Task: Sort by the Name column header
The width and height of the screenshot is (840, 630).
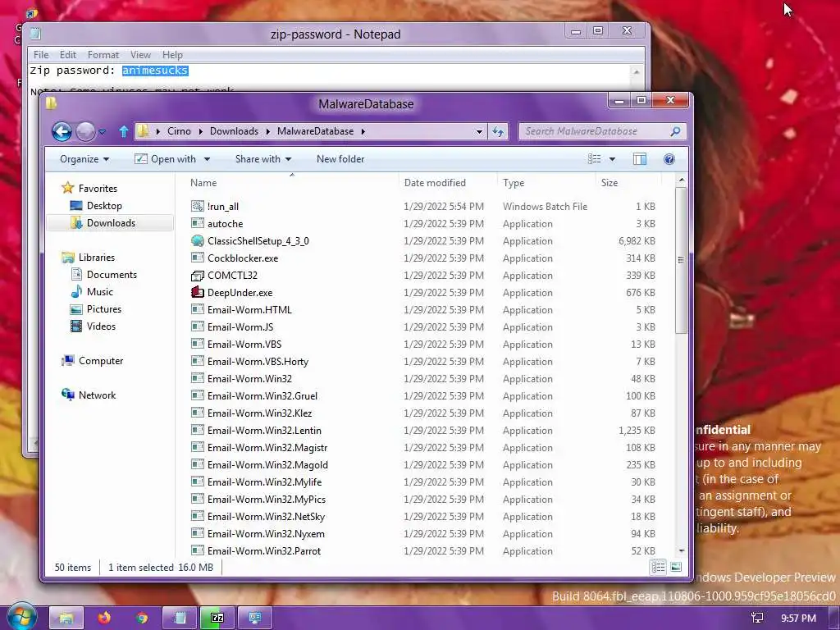Action: point(203,183)
